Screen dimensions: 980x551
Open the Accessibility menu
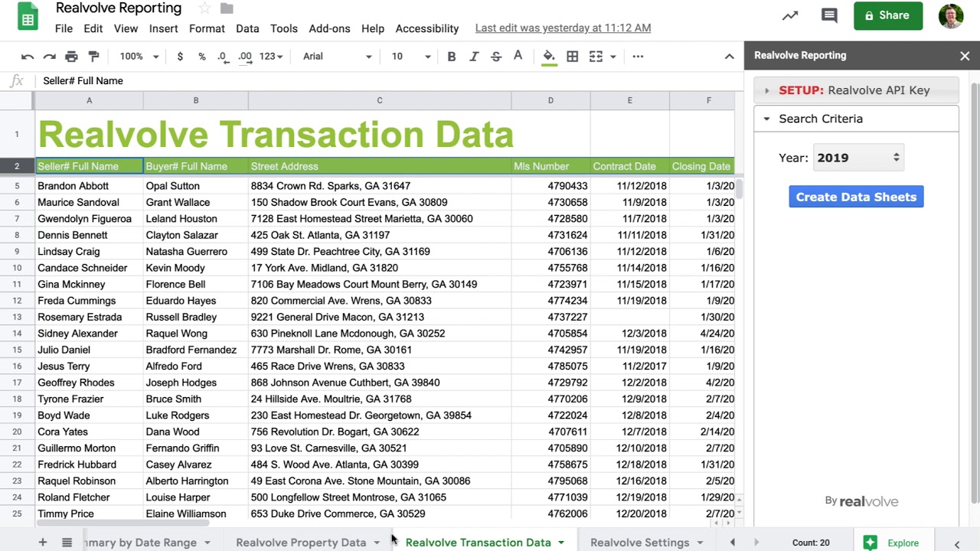pos(427,28)
